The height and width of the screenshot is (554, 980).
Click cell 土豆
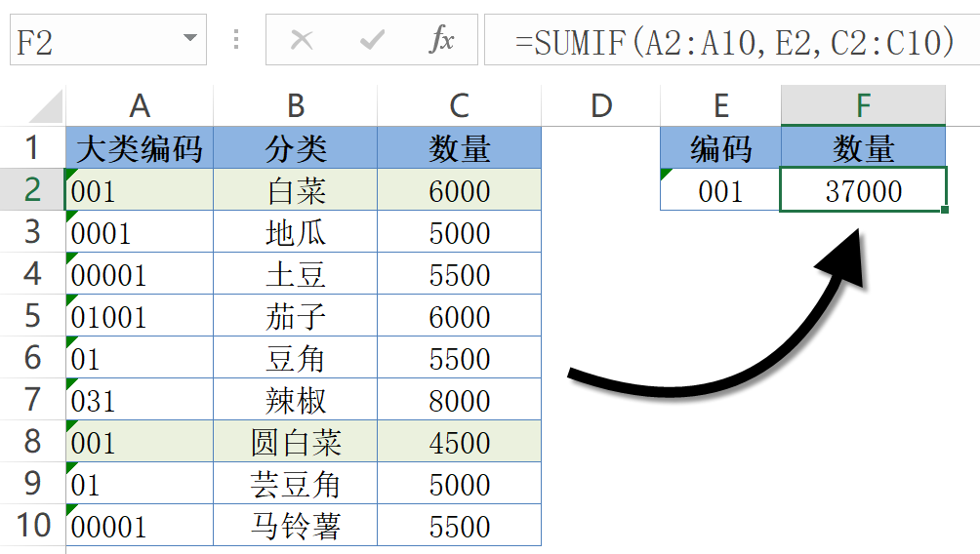[296, 273]
